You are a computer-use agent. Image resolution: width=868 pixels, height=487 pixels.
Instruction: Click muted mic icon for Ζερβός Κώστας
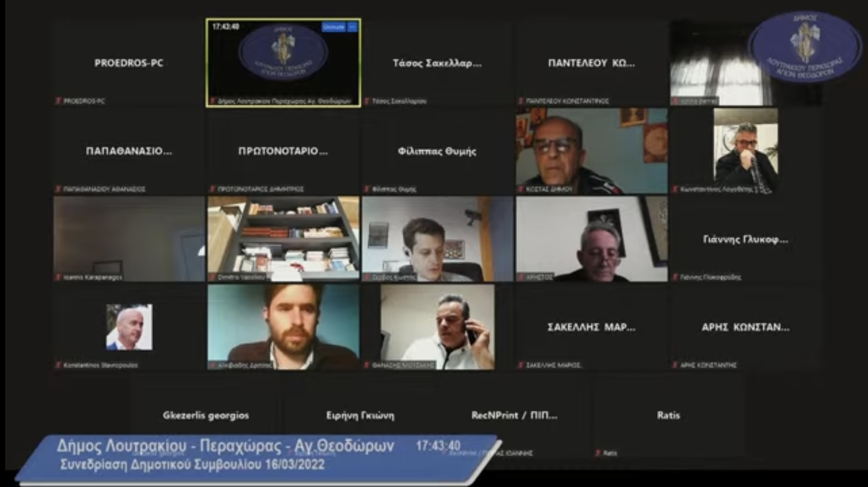(367, 277)
